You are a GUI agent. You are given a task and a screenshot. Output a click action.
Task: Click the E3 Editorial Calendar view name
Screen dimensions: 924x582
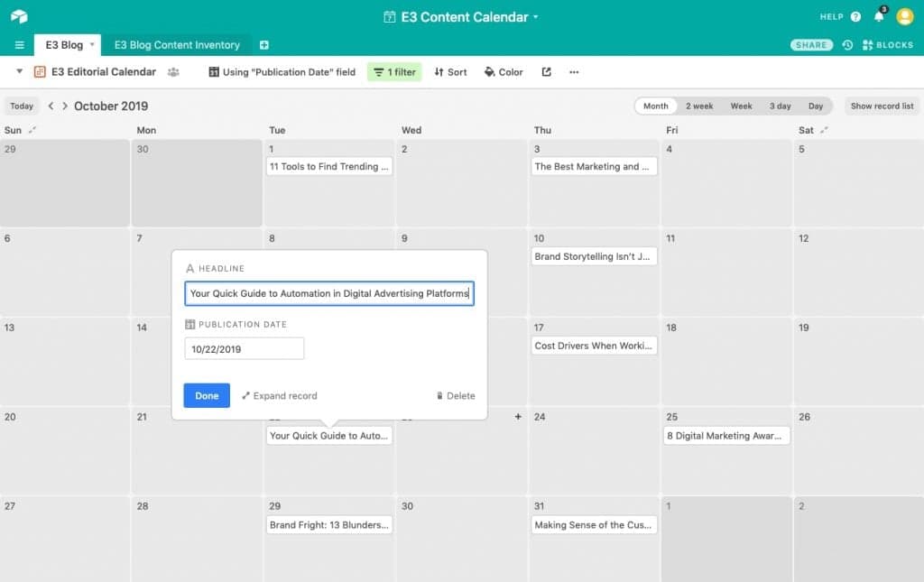104,72
